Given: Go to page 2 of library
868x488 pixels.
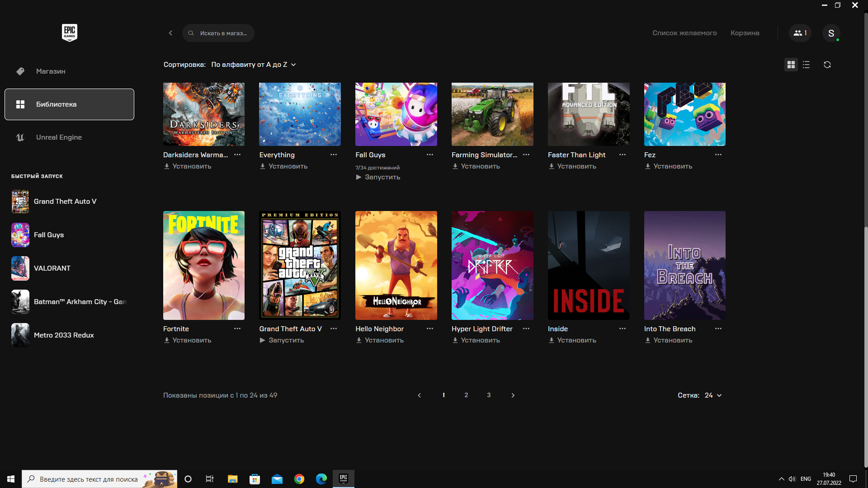Looking at the screenshot, I should coord(466,395).
